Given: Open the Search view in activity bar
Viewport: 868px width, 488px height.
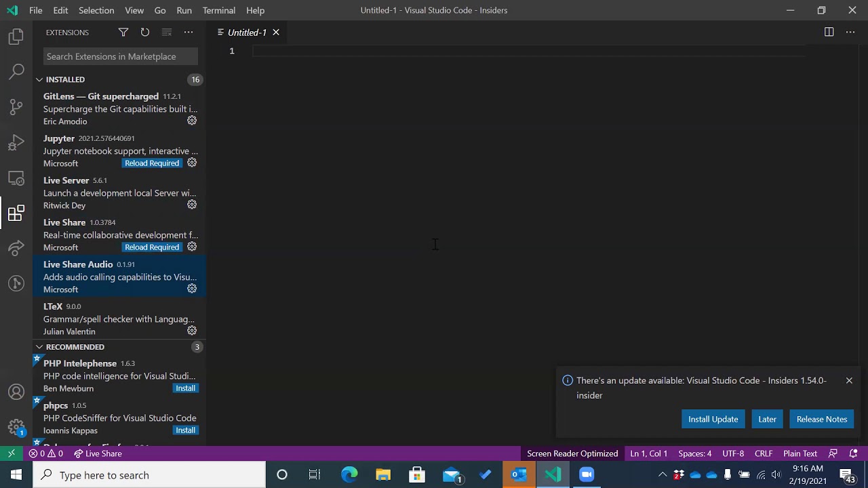Looking at the screenshot, I should pos(16,71).
